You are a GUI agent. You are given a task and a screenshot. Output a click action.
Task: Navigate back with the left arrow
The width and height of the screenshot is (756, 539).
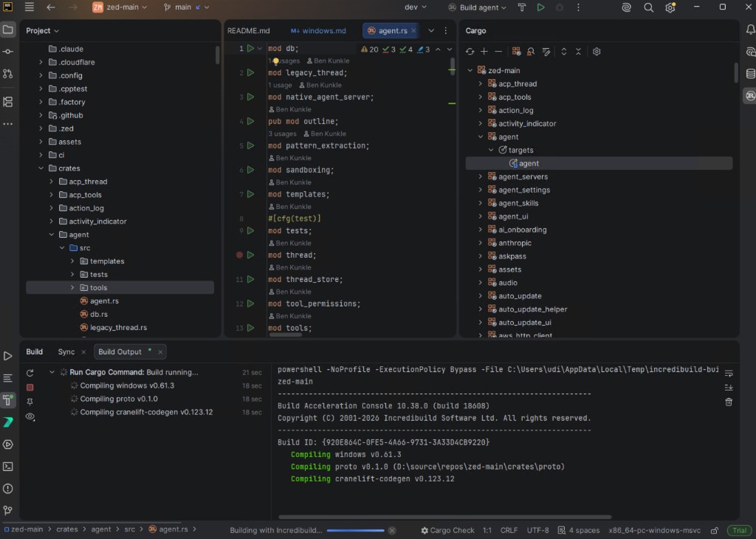[x=51, y=7]
